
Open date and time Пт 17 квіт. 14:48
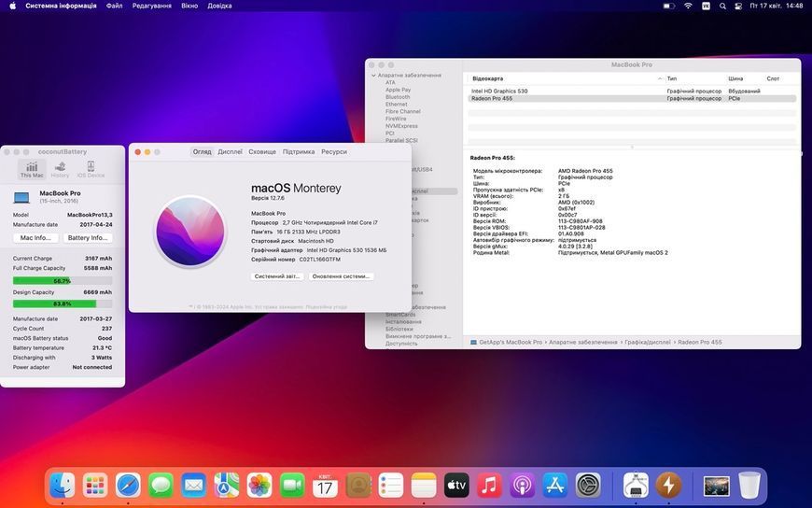[x=777, y=6]
